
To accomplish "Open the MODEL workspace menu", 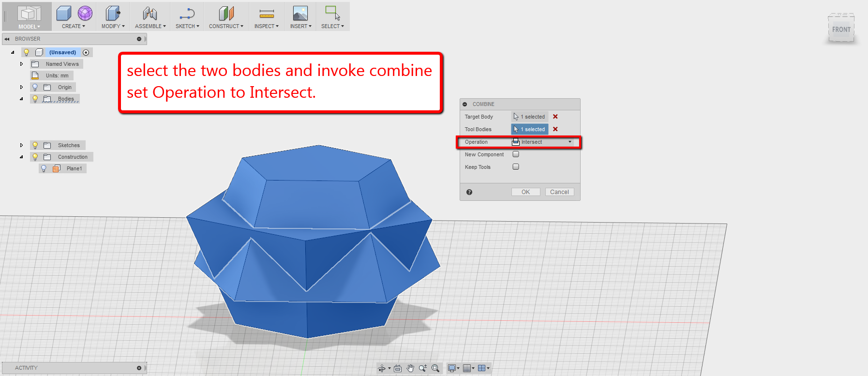I will click(29, 27).
